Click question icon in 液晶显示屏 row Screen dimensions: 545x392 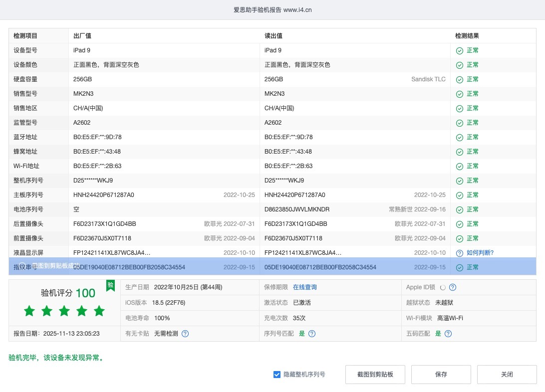460,253
